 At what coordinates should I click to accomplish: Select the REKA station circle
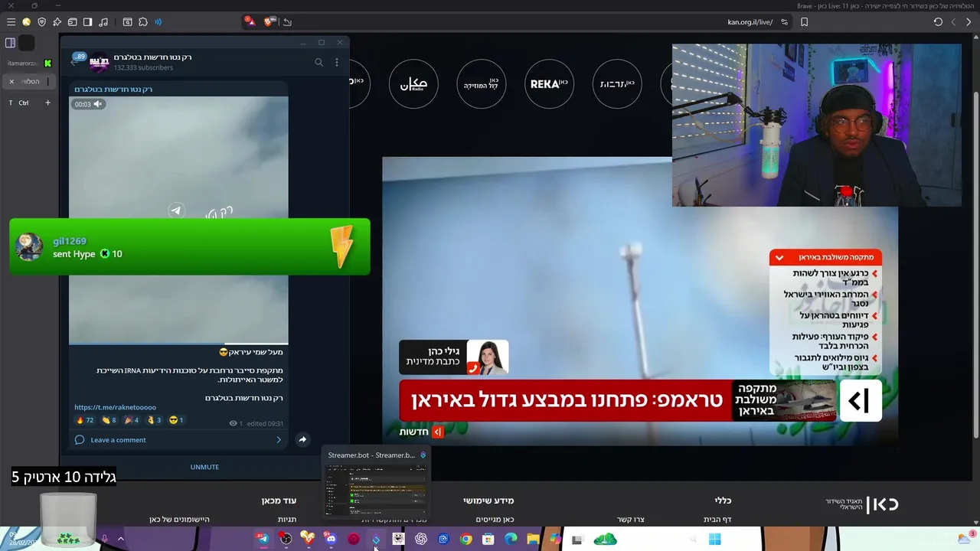pyautogui.click(x=550, y=83)
